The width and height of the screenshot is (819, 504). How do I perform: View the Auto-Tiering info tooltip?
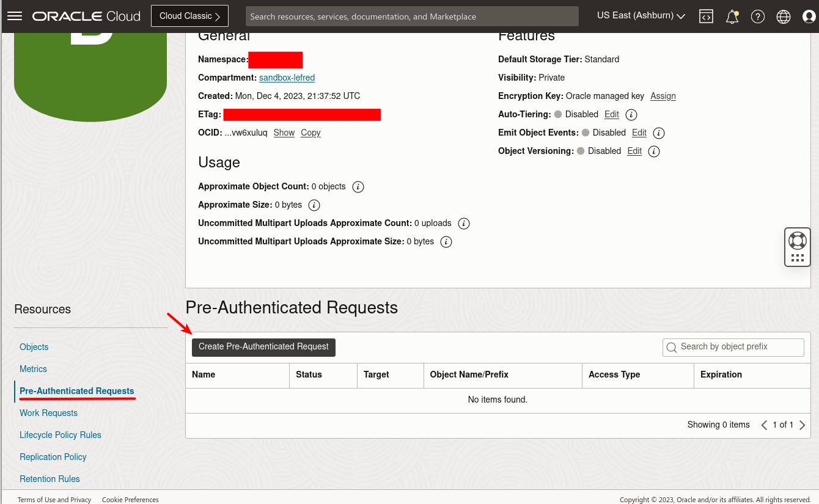(630, 114)
